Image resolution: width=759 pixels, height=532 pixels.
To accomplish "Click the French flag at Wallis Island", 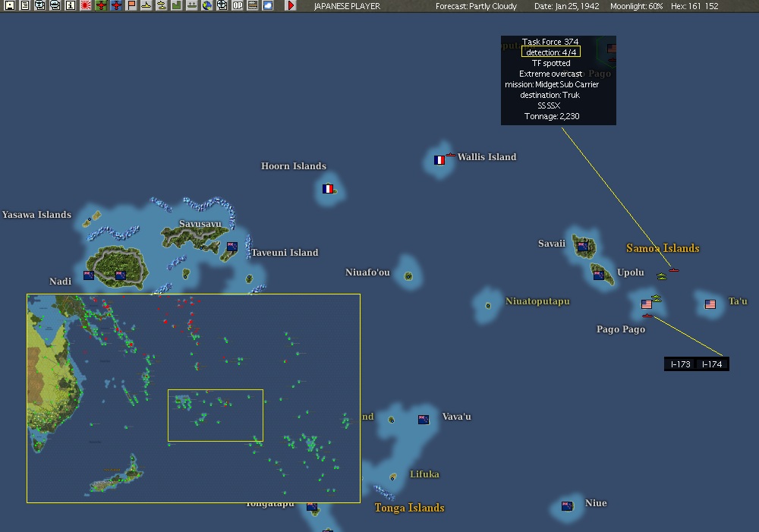I will pos(439,160).
